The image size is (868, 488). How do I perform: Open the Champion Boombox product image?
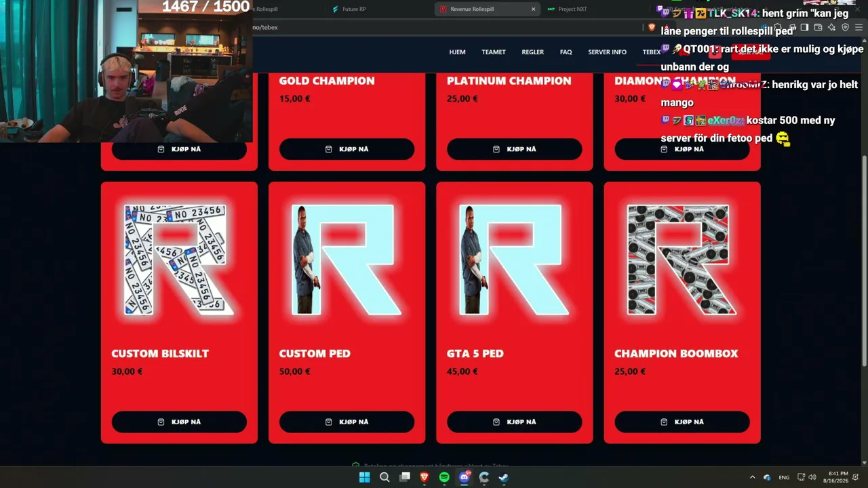(682, 260)
